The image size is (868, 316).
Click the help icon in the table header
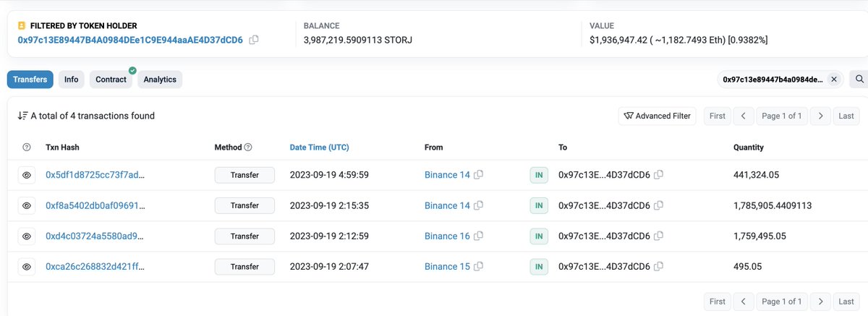click(27, 148)
